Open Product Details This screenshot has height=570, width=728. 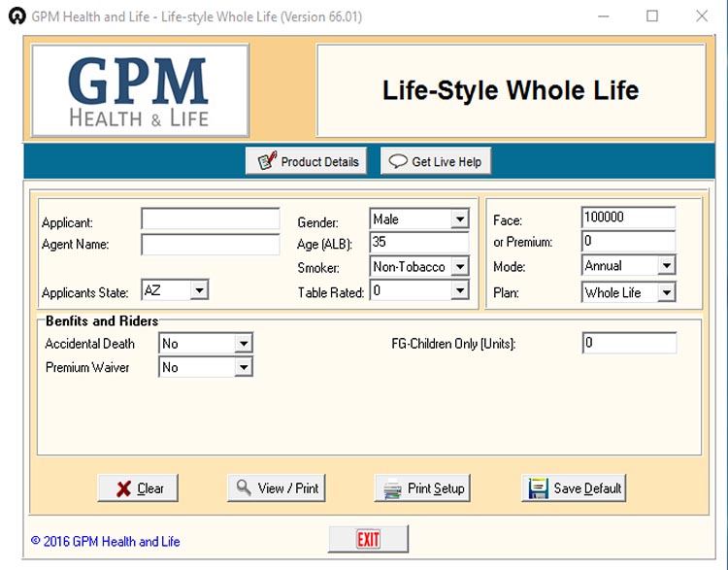(306, 161)
